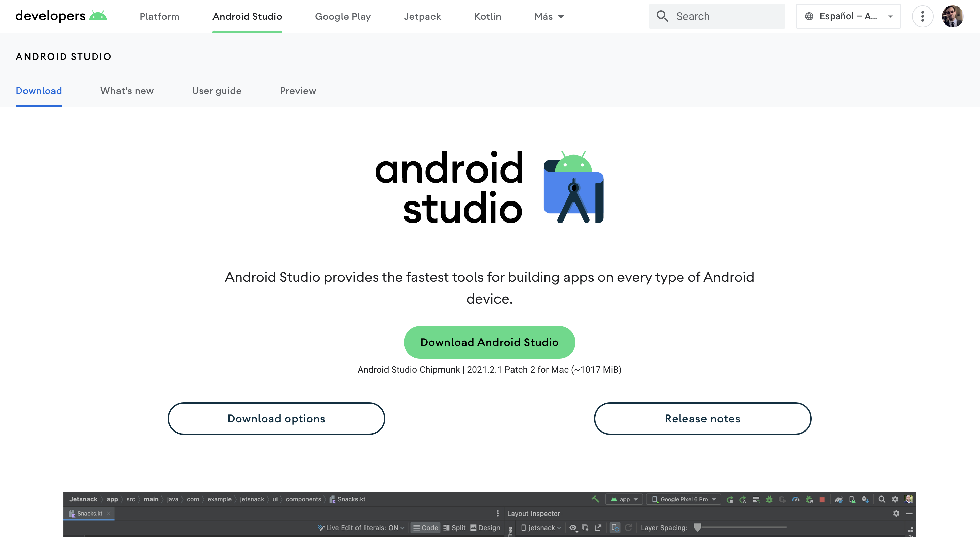Click the Download options button

(276, 418)
